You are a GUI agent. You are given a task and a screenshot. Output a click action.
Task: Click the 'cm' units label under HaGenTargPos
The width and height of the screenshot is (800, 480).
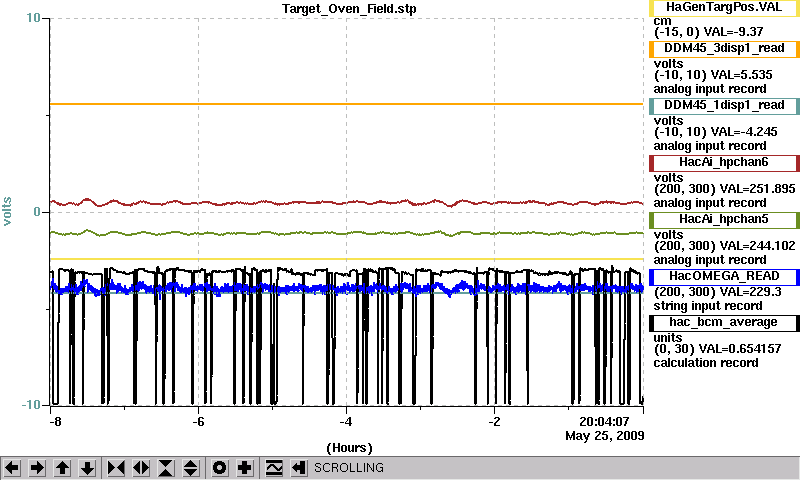coord(662,21)
